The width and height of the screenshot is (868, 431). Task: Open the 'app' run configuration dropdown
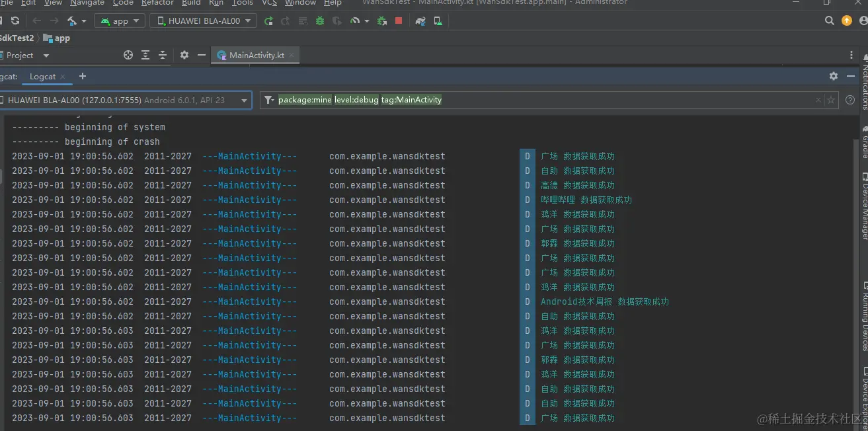pyautogui.click(x=120, y=21)
